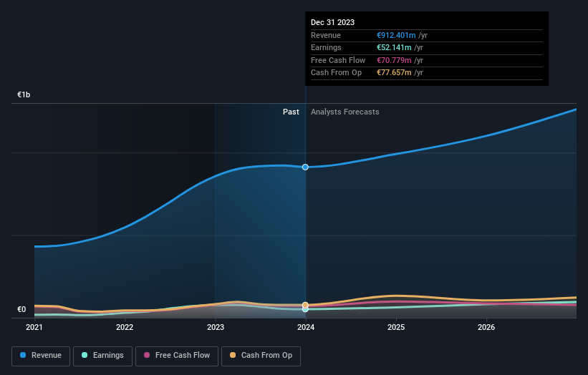
Task: Click the Earnings teal marker at 2024
Action: pos(305,309)
